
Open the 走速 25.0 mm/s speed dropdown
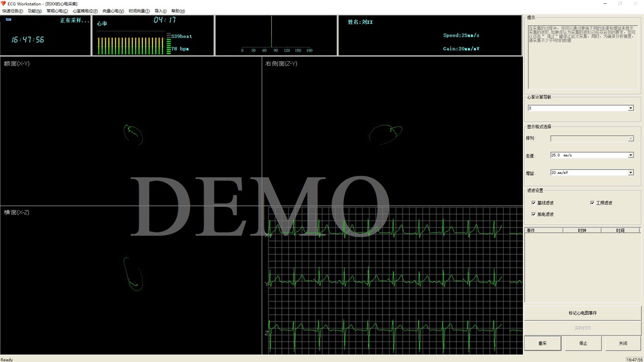(630, 155)
